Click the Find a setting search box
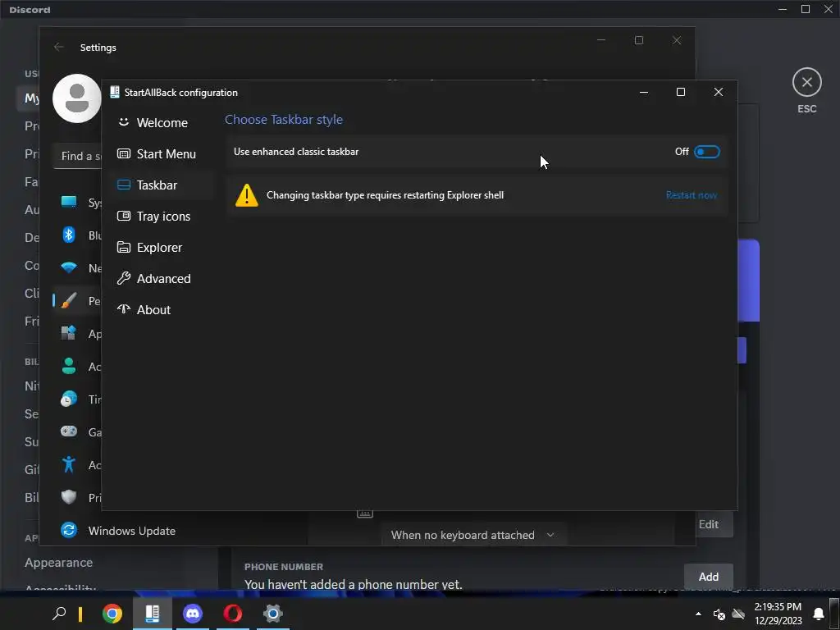The height and width of the screenshot is (630, 840). (x=78, y=156)
